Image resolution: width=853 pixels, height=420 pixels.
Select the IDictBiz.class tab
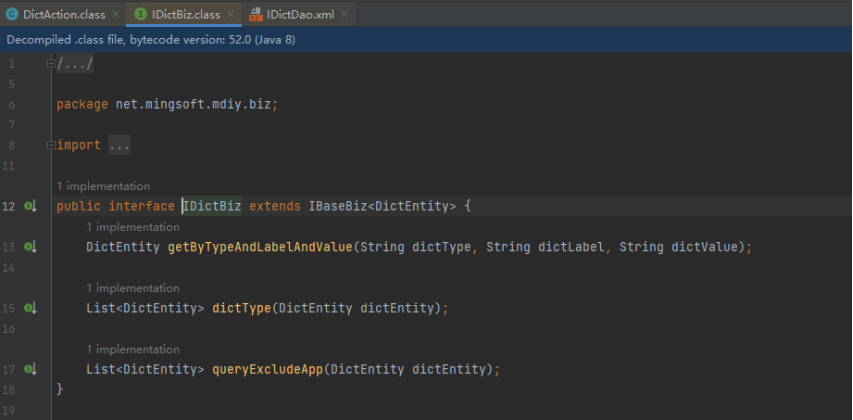[186, 15]
